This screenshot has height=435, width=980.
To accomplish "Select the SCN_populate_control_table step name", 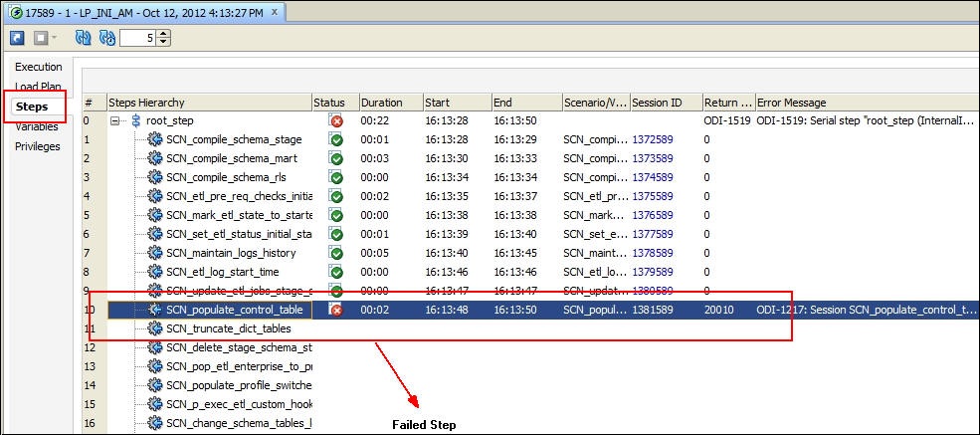I will click(x=235, y=310).
